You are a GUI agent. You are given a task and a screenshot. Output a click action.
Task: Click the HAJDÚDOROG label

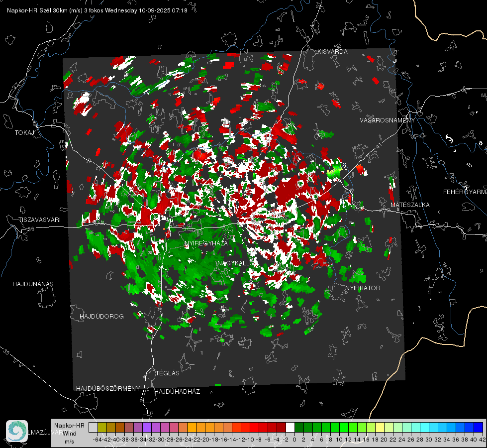point(101,316)
